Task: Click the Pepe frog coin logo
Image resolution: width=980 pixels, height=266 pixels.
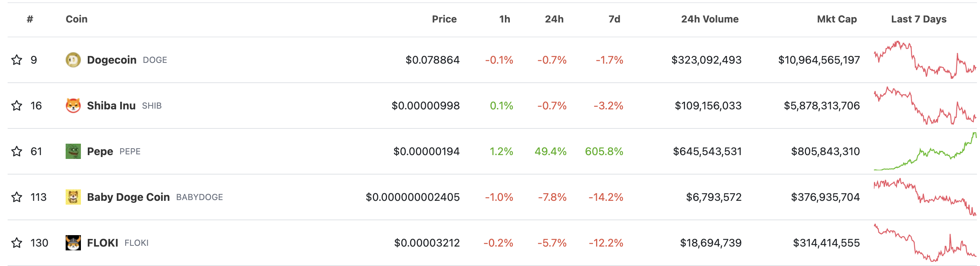Action: tap(73, 151)
